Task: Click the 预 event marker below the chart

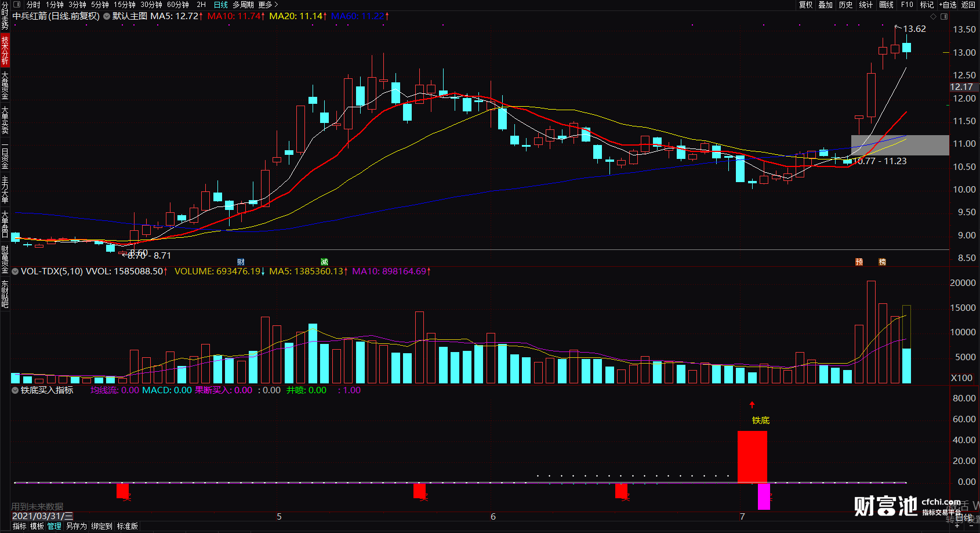Action: pyautogui.click(x=859, y=262)
